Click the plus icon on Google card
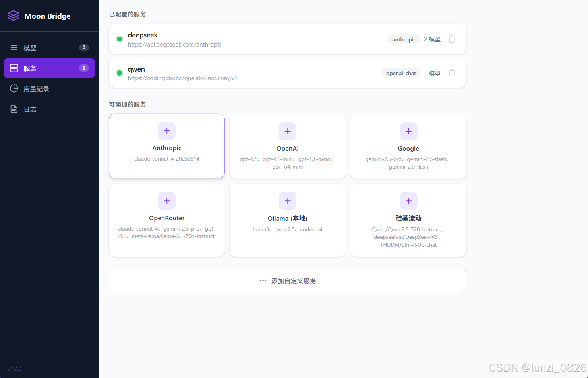Image resolution: width=588 pixels, height=378 pixels. [x=408, y=131]
